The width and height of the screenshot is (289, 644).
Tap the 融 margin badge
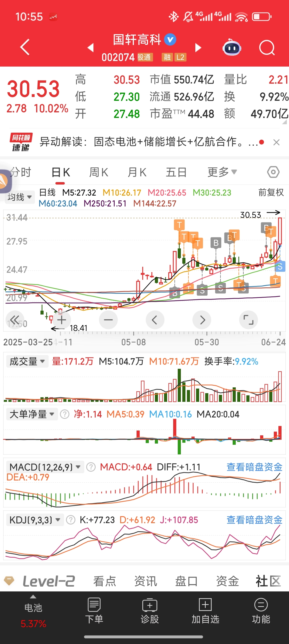pos(167,57)
